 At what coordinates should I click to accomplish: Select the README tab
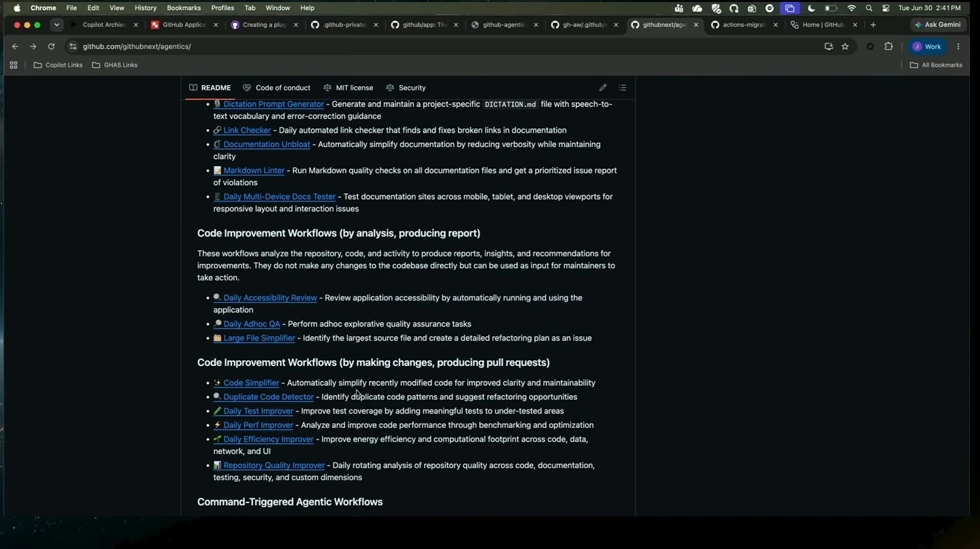coord(210,88)
